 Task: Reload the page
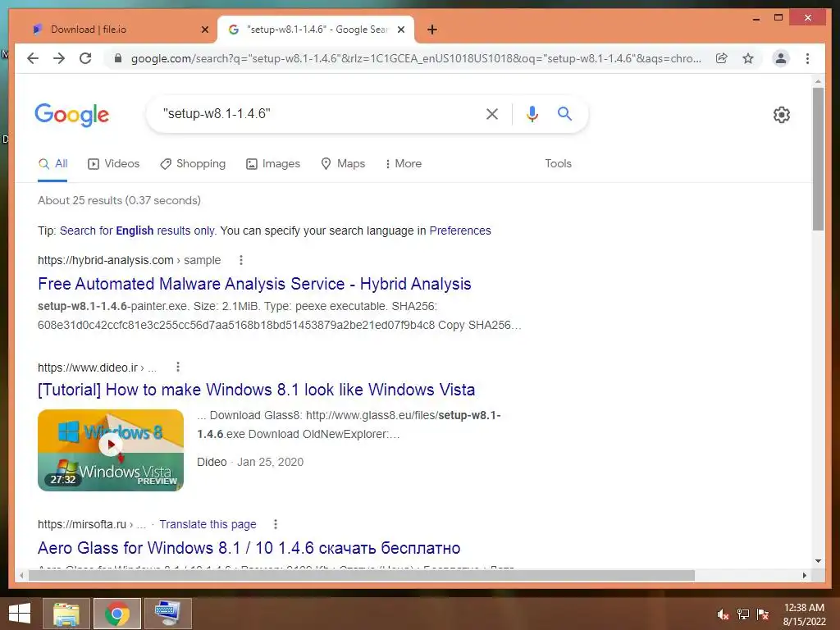coord(85,58)
